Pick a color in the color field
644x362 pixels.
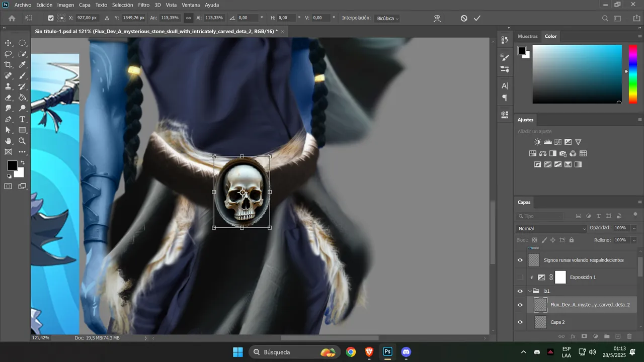click(x=577, y=74)
